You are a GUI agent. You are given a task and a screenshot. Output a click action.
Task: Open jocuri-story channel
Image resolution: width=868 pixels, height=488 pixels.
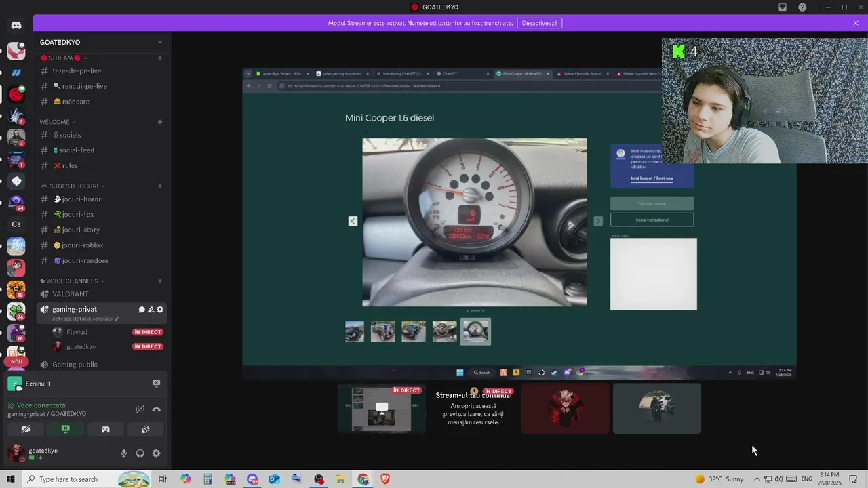coord(102,230)
